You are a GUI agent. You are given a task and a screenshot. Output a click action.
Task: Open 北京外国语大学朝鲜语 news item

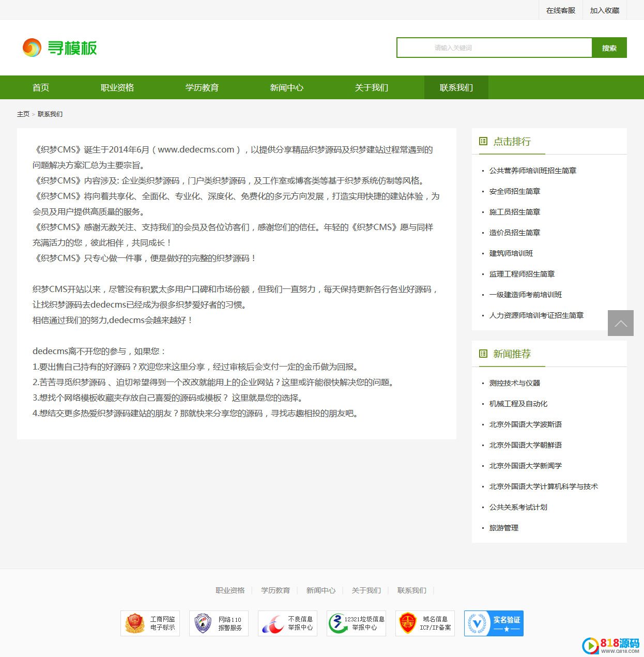tap(526, 445)
